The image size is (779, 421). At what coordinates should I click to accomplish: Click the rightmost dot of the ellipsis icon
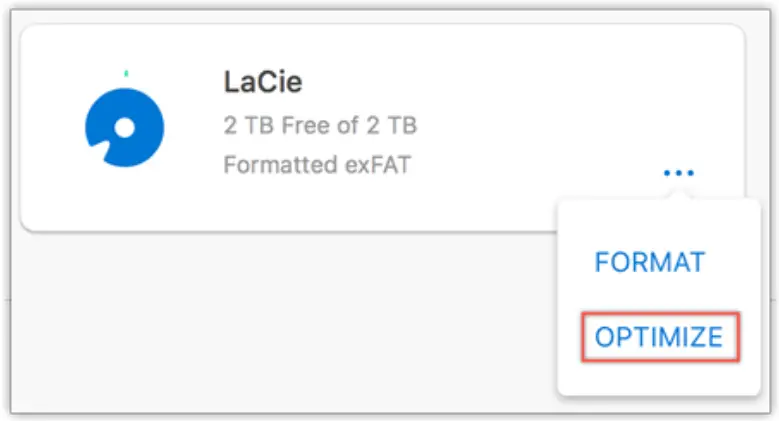click(x=689, y=173)
